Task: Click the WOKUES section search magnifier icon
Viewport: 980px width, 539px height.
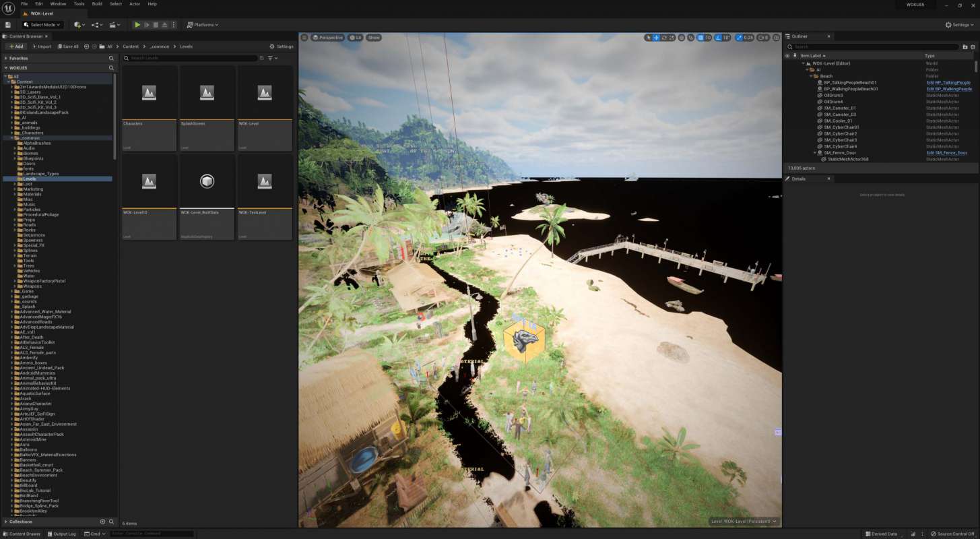Action: [x=112, y=68]
